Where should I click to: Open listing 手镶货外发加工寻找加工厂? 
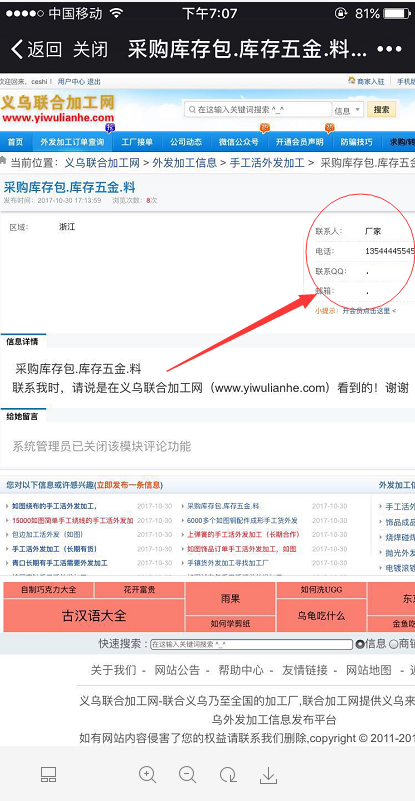[x=228, y=563]
